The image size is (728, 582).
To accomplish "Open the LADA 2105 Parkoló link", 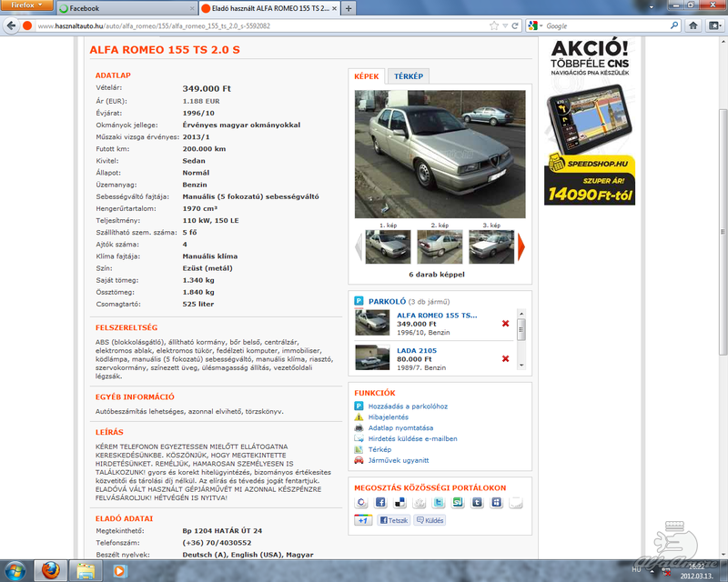I will coord(417,350).
